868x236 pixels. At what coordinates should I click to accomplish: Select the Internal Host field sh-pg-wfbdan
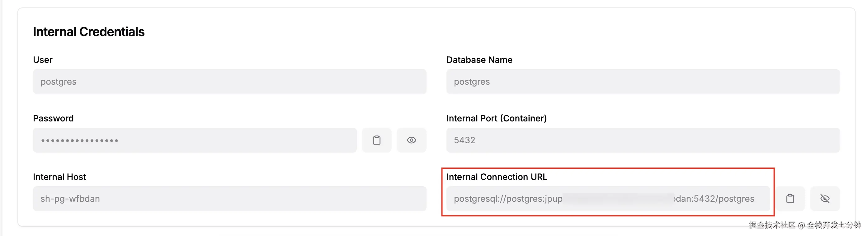pyautogui.click(x=229, y=199)
